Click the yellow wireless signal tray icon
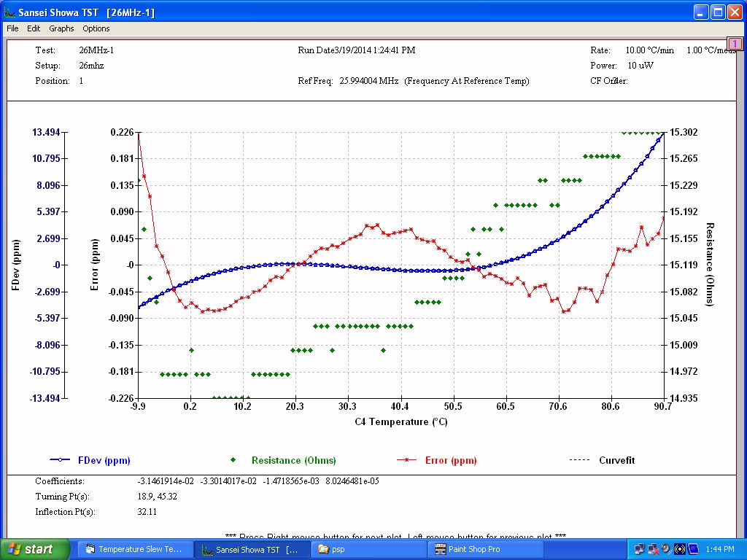Screen dimensions: 747x560 680,549
